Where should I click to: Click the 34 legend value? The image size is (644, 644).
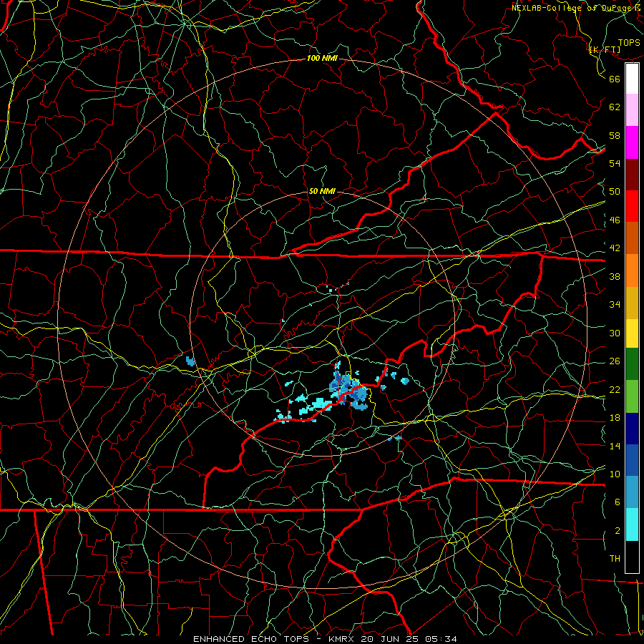(x=615, y=305)
